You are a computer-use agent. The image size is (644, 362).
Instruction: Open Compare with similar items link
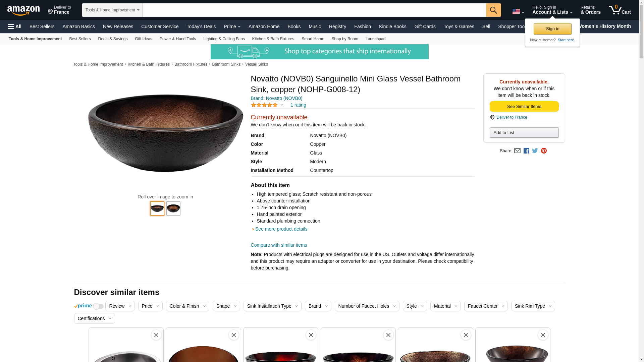click(279, 245)
